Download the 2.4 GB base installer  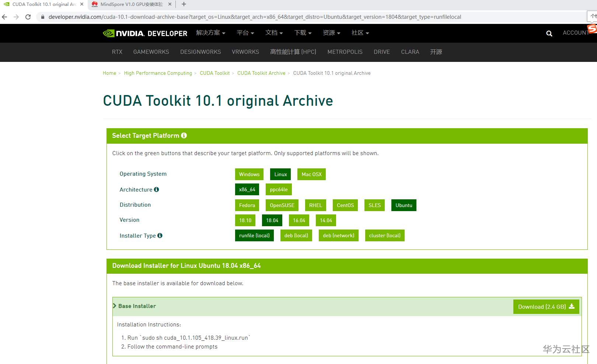pos(546,307)
